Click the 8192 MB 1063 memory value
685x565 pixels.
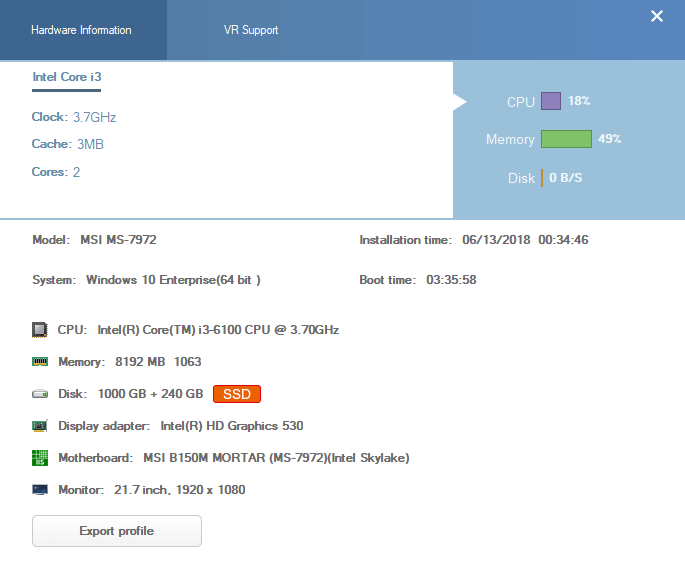click(x=158, y=362)
